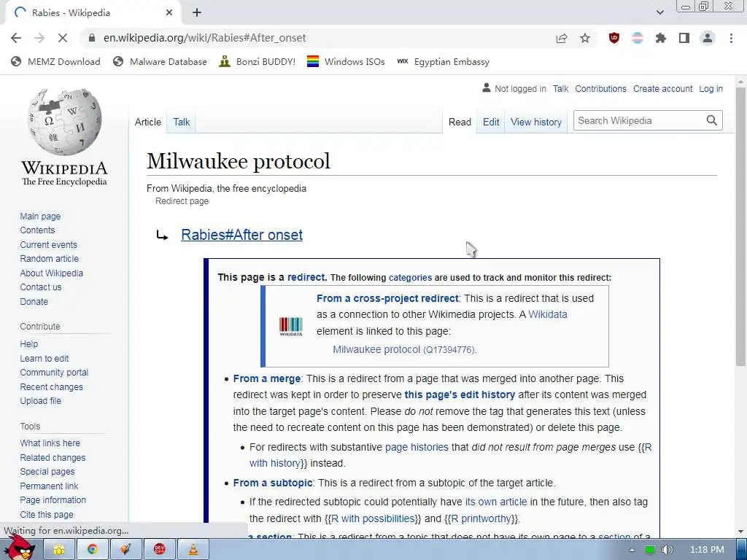Open the paint brush taskbar app icon
The width and height of the screenshot is (747, 560).
coord(125,550)
